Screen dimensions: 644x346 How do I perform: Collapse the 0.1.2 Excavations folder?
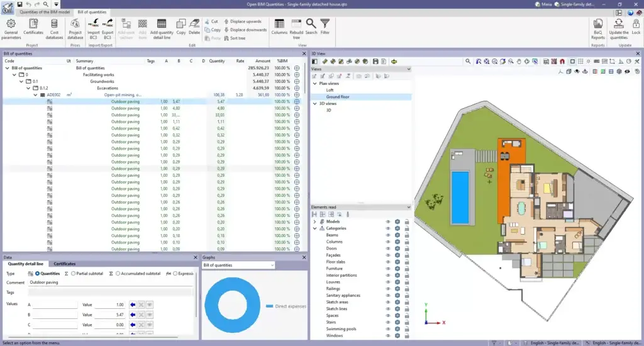pos(29,88)
